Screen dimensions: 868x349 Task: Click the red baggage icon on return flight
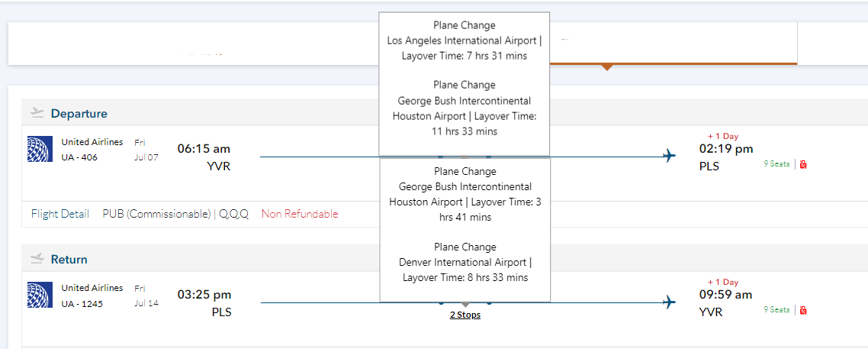803,310
